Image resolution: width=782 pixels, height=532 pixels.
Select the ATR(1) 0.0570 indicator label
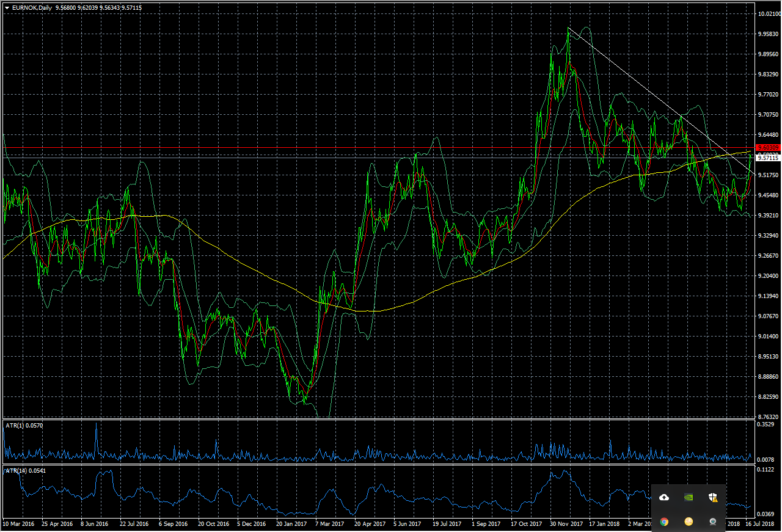[23, 425]
